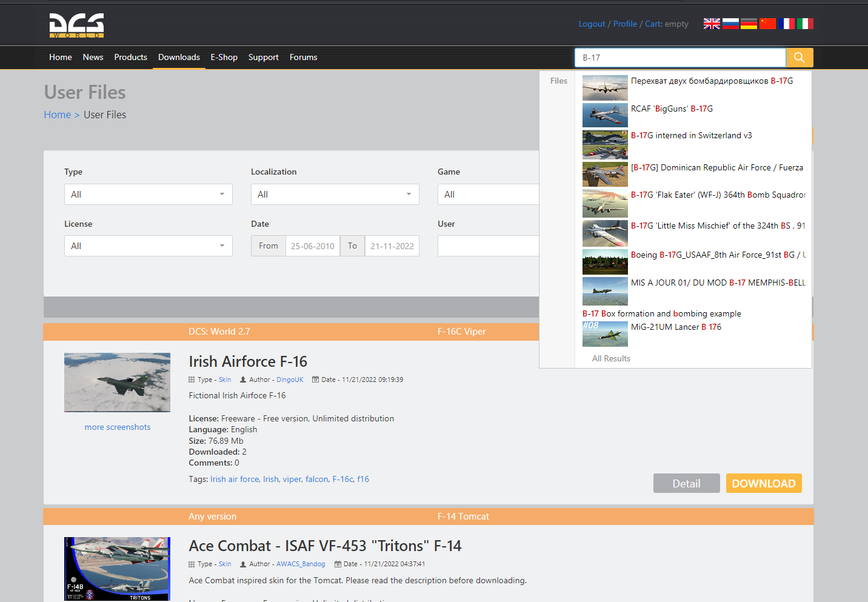Screen dimensions: 868x602
Task: Click the search field containing B-17
Action: pyautogui.click(x=680, y=58)
